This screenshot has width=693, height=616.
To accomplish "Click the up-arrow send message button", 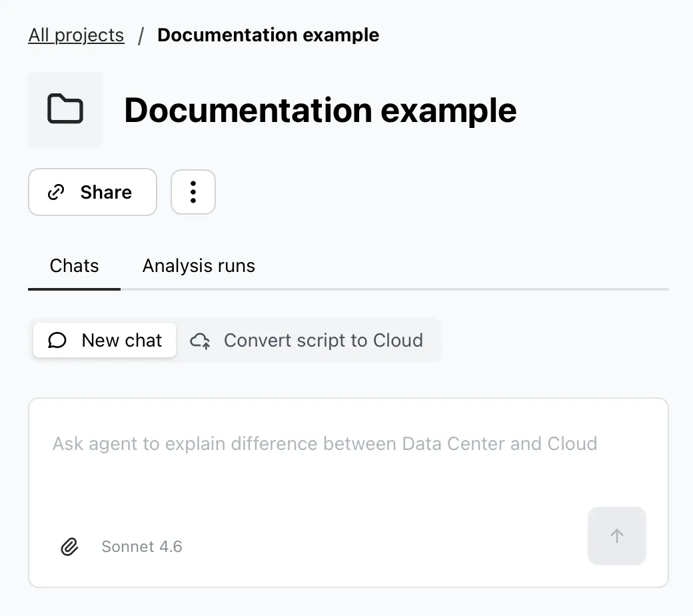I will (616, 535).
